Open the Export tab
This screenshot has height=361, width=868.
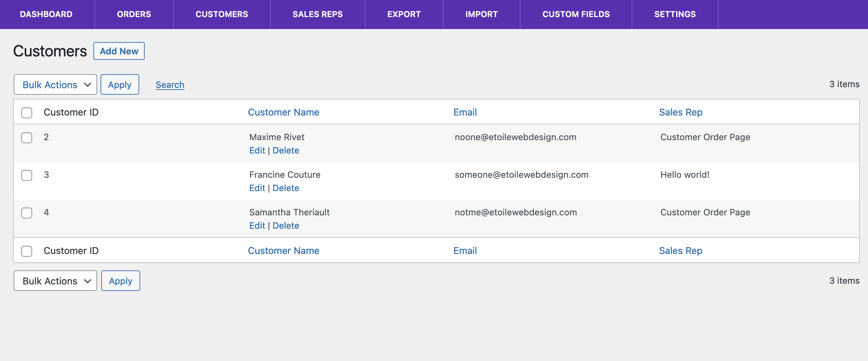404,14
